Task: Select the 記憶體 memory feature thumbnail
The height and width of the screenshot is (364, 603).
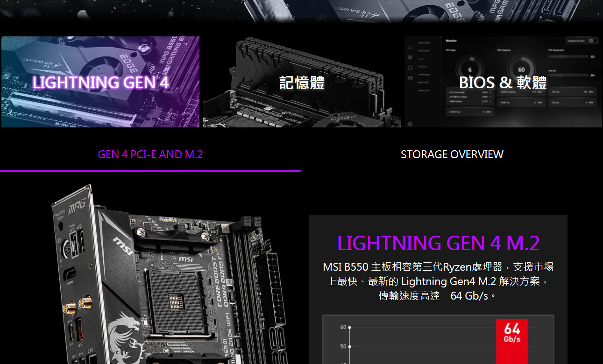Action: [302, 82]
